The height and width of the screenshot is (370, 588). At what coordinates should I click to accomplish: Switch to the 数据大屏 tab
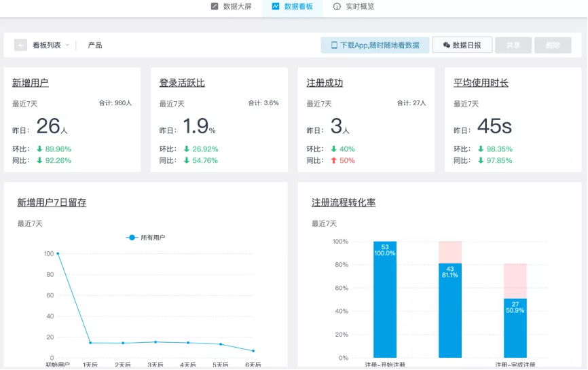pos(231,6)
